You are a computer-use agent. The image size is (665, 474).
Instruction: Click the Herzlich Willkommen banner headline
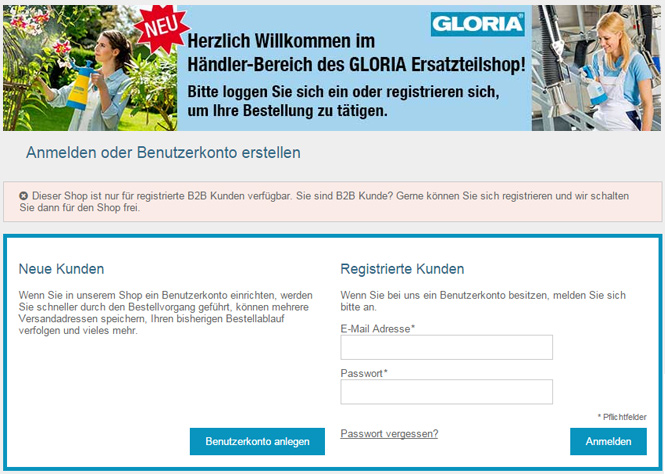click(x=356, y=53)
